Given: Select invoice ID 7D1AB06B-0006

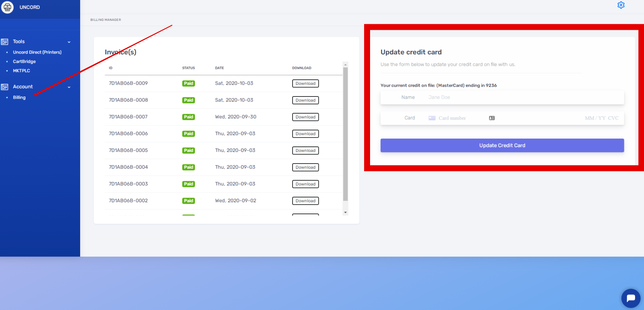Looking at the screenshot, I should pos(128,134).
